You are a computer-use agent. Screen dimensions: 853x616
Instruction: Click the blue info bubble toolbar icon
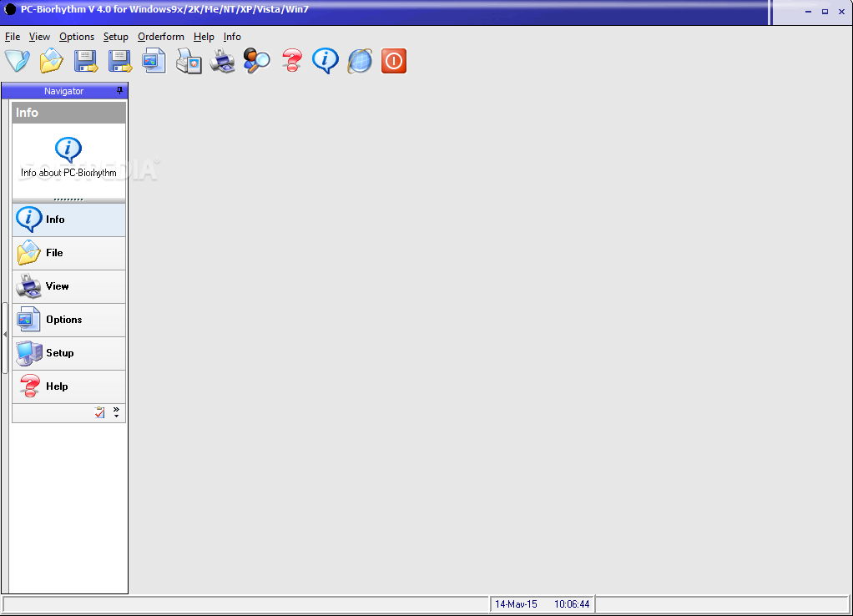click(326, 61)
